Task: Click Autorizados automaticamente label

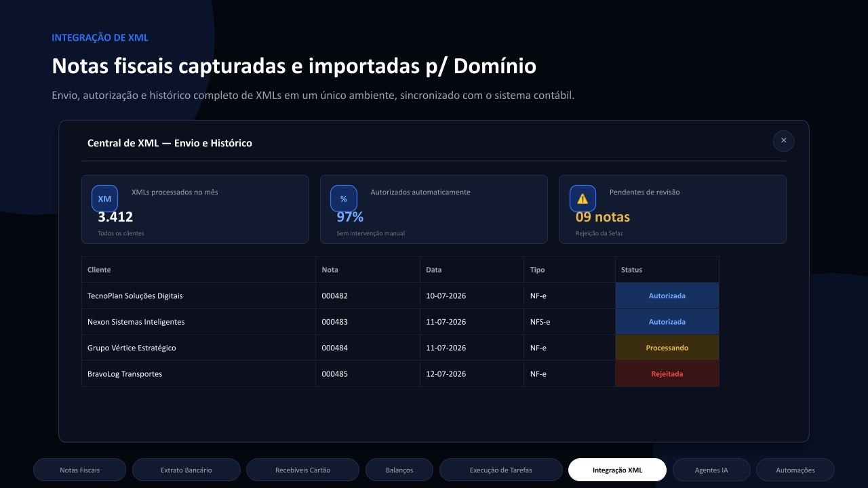Action: pyautogui.click(x=420, y=192)
